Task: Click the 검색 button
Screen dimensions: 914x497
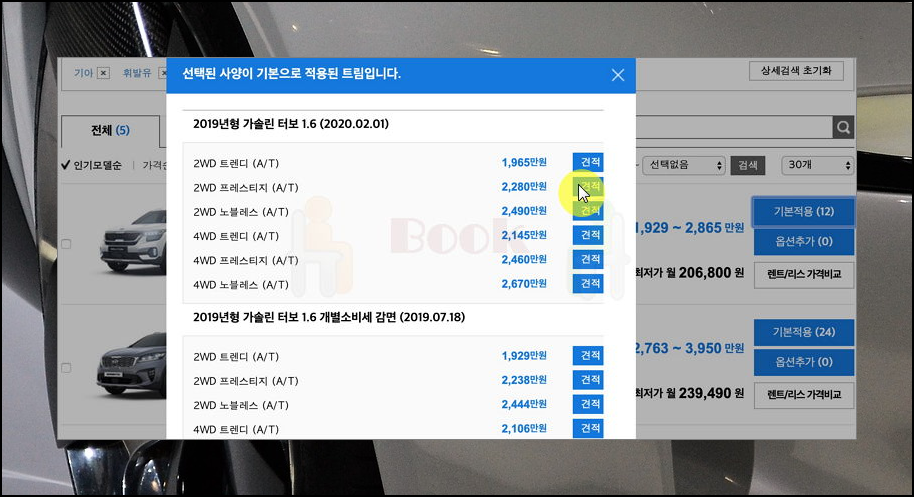Action: (x=747, y=165)
